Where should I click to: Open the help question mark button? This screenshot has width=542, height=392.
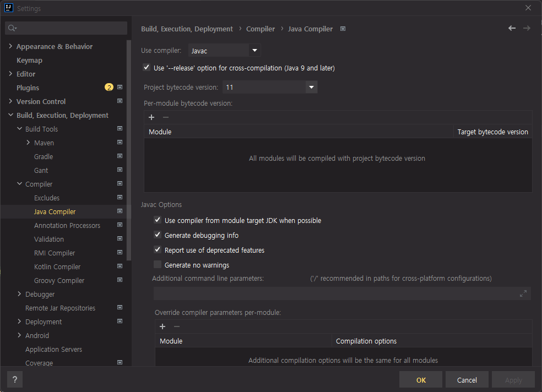click(x=15, y=379)
